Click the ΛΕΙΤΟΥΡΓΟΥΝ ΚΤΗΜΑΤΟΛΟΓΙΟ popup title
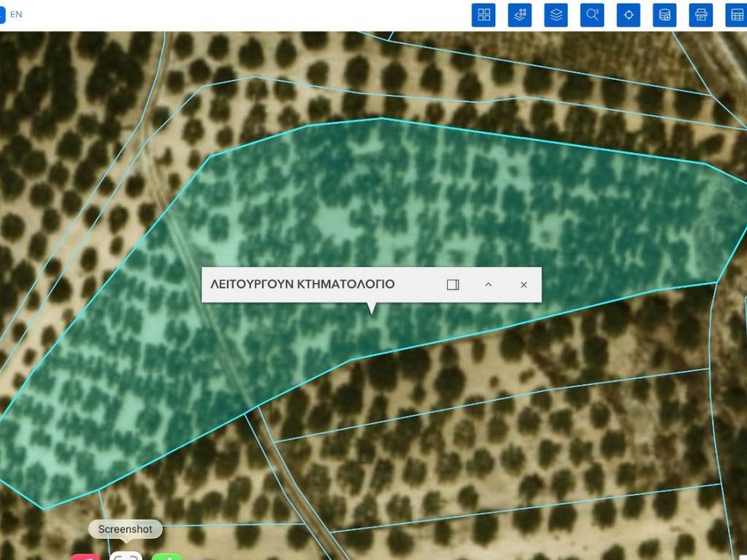The height and width of the screenshot is (560, 747). 303,284
